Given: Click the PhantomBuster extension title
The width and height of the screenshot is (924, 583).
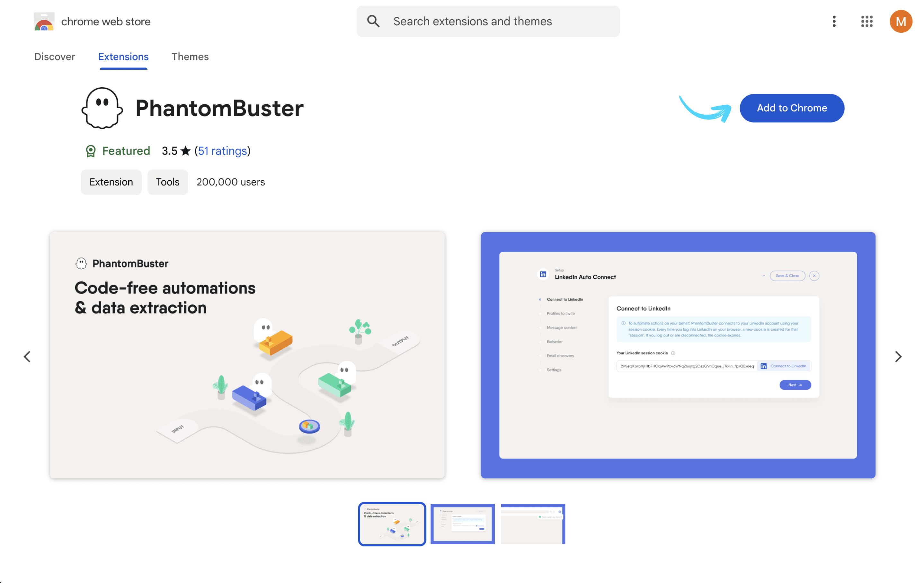Looking at the screenshot, I should pos(219,108).
